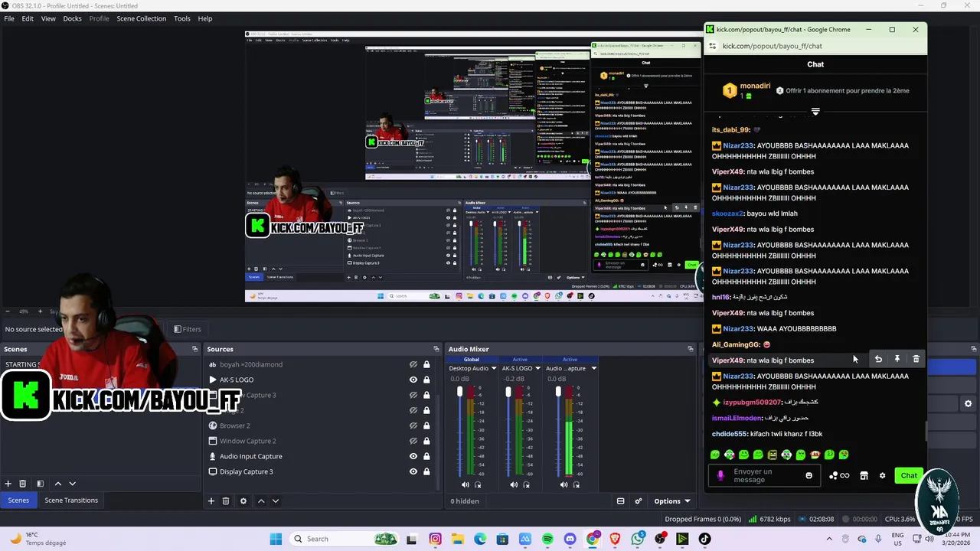Open the gear button in the OBS controls dock
The image size is (980, 551).
(x=968, y=403)
